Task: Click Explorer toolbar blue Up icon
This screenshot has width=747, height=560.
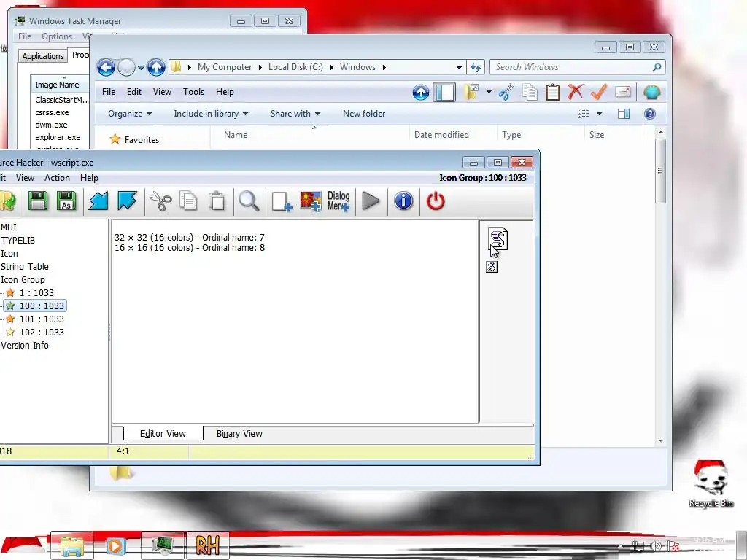Action: click(x=421, y=92)
